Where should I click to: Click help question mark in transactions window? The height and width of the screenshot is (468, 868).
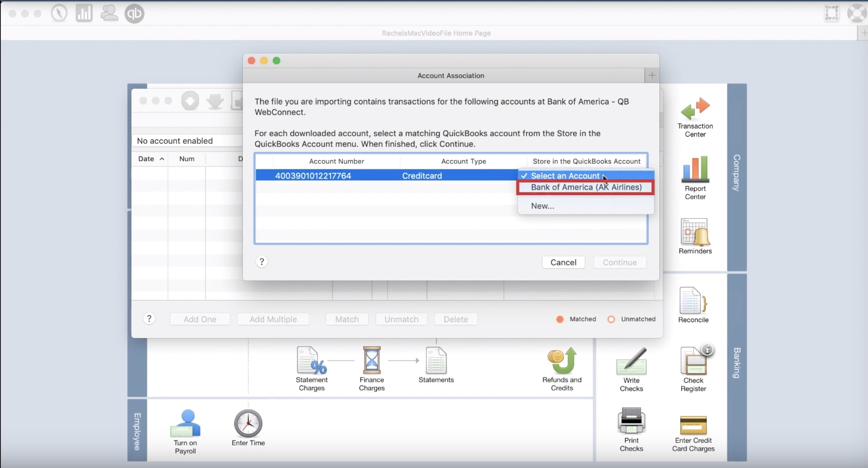click(149, 319)
